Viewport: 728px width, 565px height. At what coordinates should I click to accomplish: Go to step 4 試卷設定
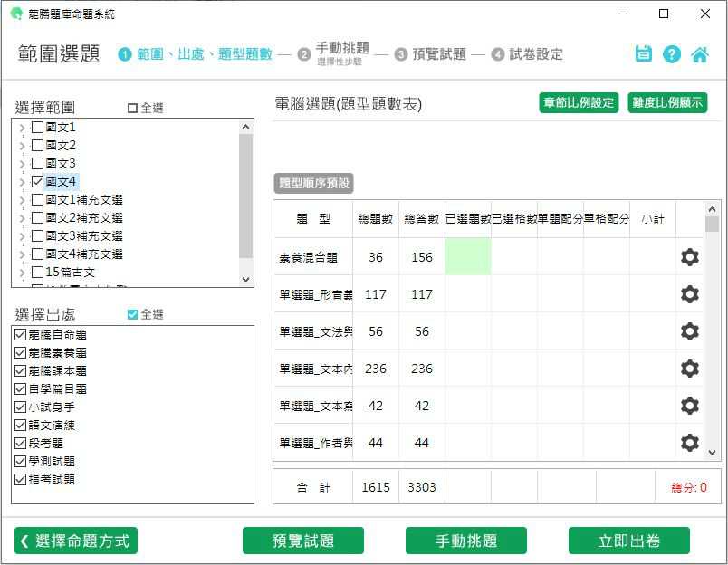(527, 54)
